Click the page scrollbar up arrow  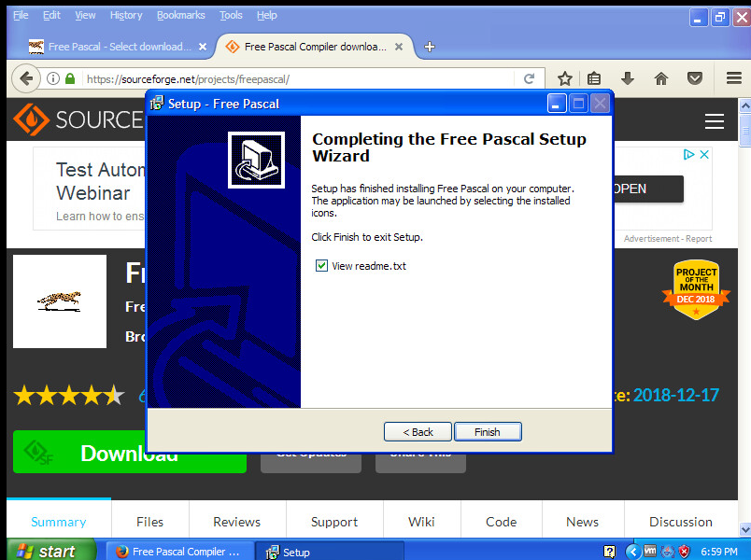744,105
